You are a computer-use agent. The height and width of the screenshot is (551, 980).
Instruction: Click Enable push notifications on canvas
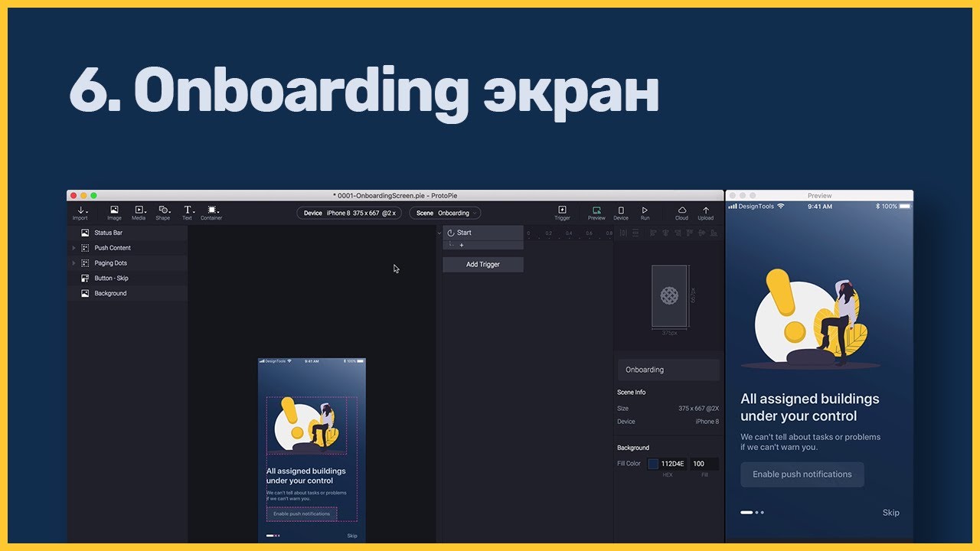click(x=302, y=514)
